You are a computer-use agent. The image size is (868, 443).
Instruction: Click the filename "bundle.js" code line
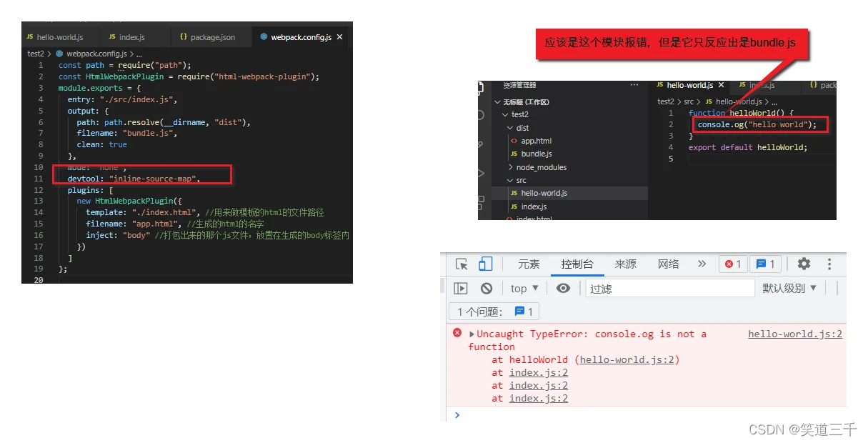click(126, 133)
